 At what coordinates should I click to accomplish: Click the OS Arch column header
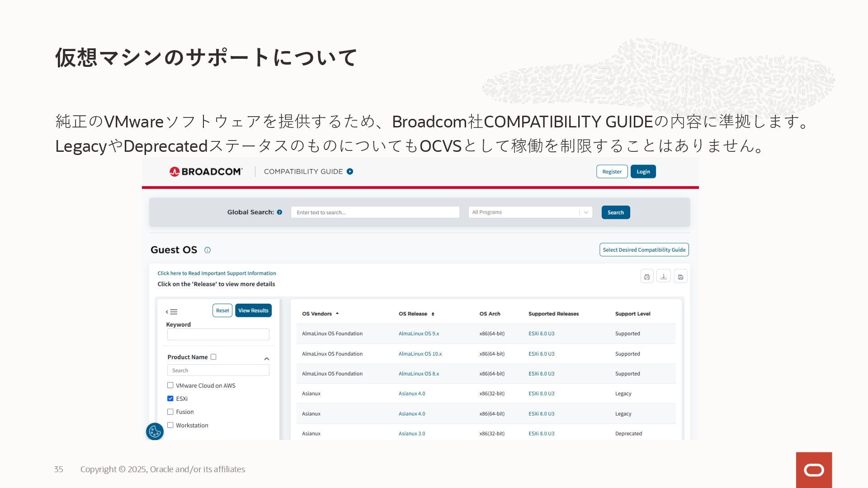tap(490, 314)
